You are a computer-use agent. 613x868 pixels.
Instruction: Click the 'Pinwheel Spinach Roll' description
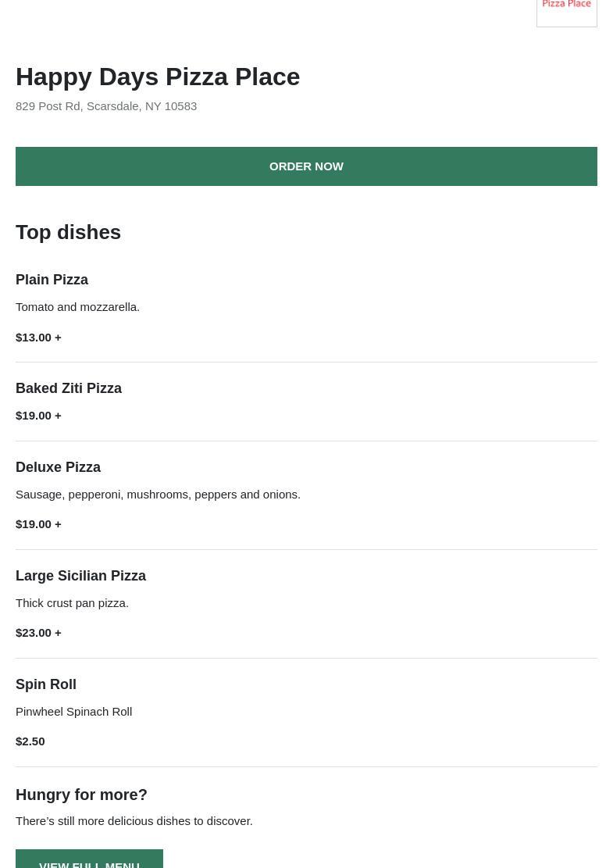73,711
